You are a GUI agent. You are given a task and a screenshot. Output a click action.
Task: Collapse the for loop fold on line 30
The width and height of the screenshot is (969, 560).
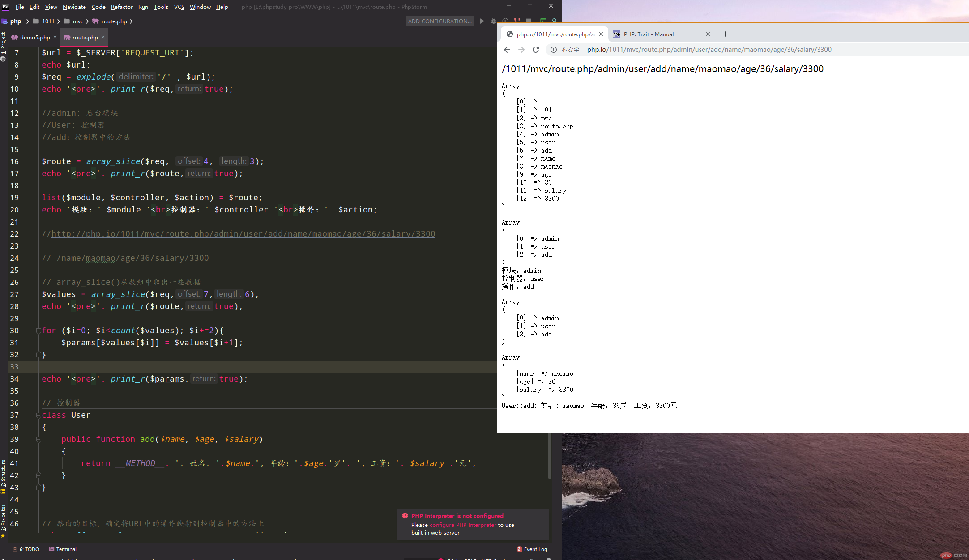click(38, 331)
